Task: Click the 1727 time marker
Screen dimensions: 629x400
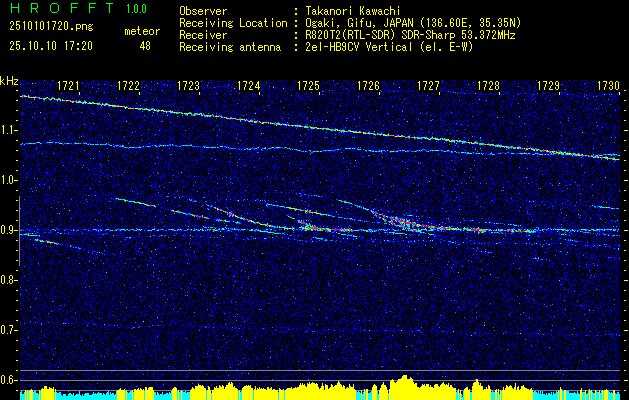Action: click(428, 87)
